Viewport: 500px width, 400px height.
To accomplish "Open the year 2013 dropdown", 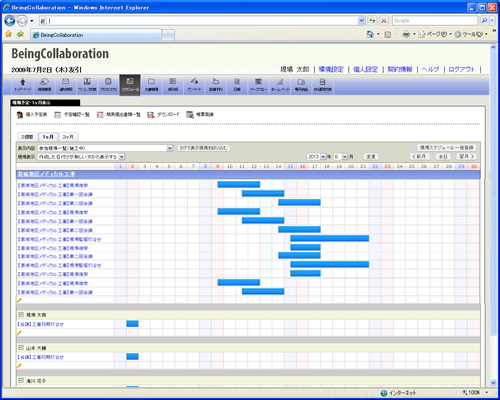I will 323,157.
